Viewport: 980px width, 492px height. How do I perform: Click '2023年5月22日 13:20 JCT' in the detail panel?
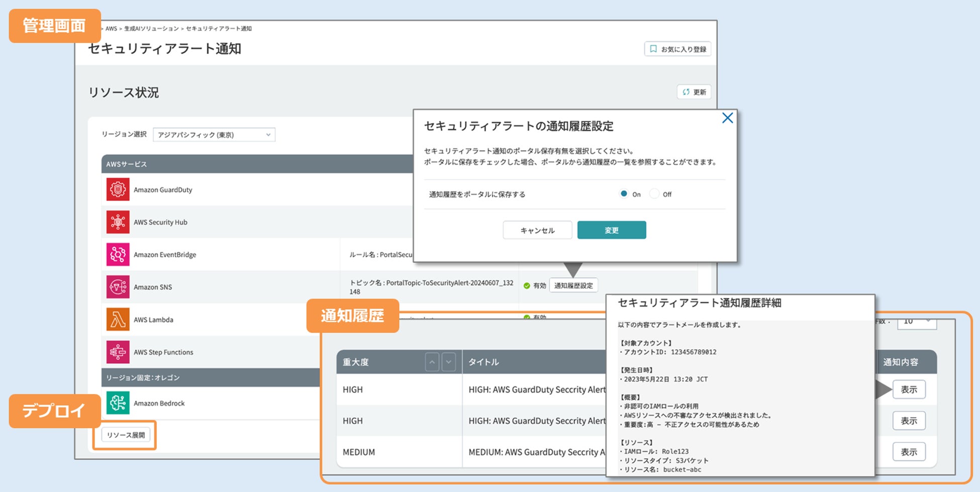665,379
